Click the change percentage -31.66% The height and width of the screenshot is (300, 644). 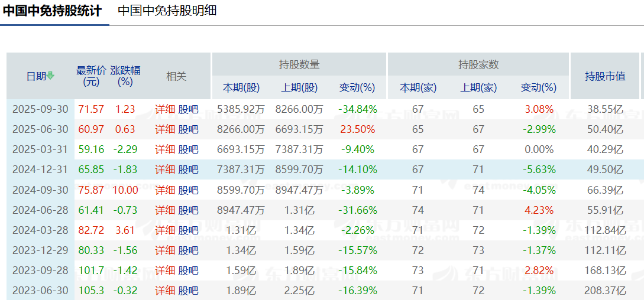pos(358,210)
